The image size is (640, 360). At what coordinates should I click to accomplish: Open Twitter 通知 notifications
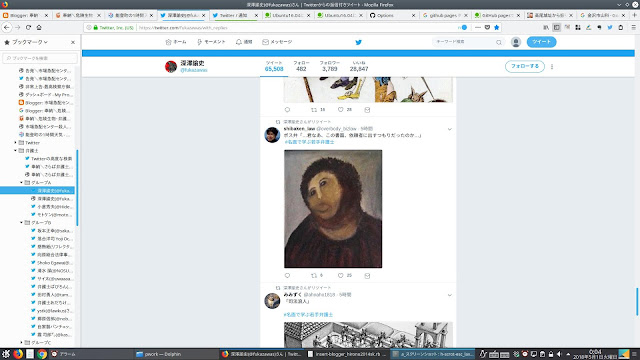(244, 42)
